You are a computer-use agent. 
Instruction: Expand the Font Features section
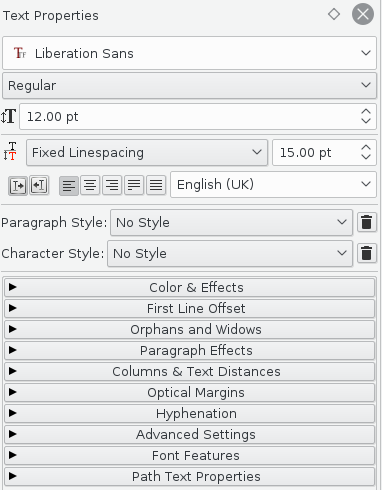click(189, 455)
